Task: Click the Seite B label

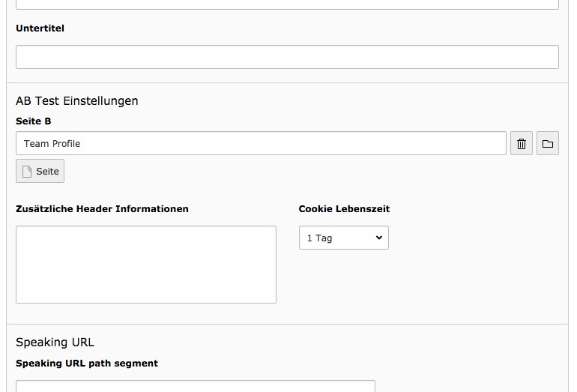Action: 34,121
